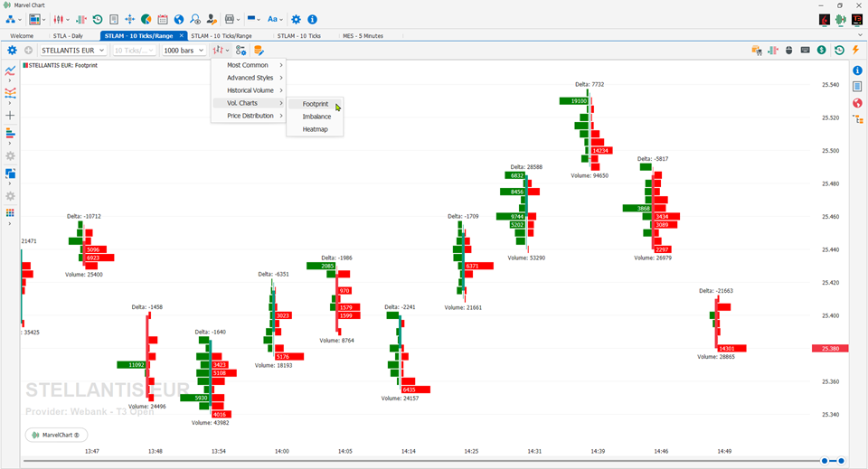Screen dimensions: 868x469
Task: Click the MarvelChart badge button
Action: click(x=56, y=435)
